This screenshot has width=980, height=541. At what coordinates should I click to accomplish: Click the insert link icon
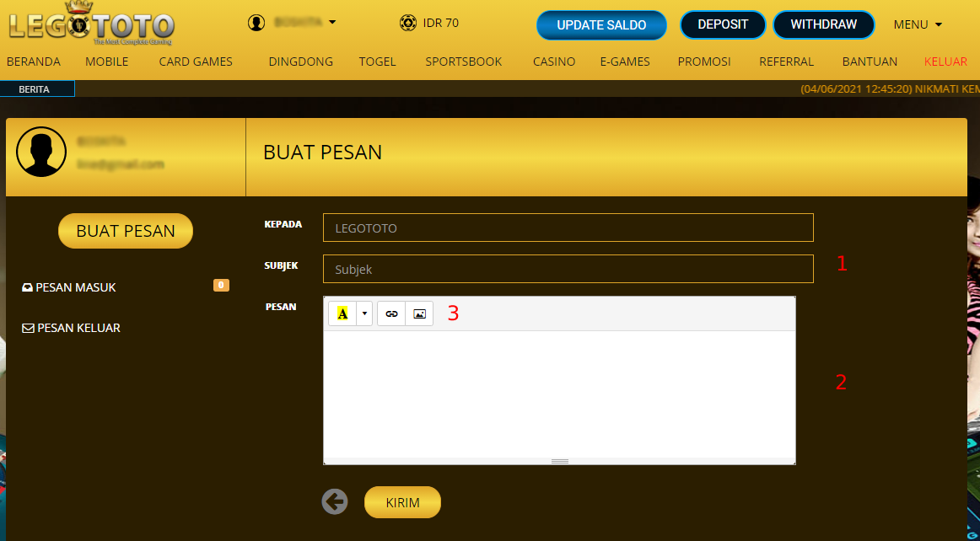(x=392, y=313)
